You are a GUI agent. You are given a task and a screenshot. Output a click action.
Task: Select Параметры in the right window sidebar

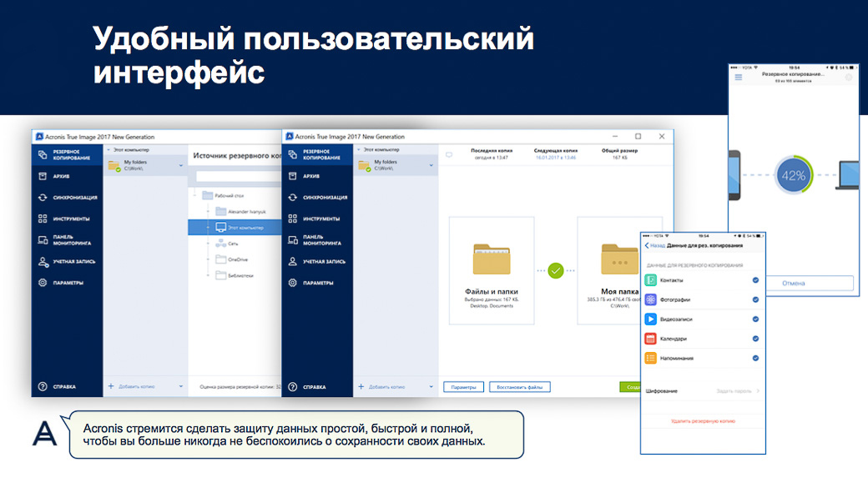pyautogui.click(x=317, y=283)
